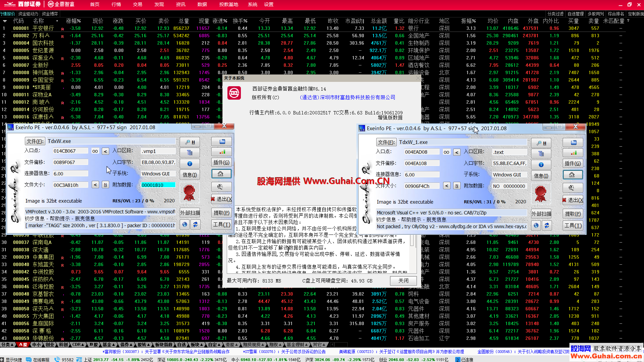The height and width of the screenshot is (362, 644).
Task: Expand CDR market tab dropdown
Action: click(78, 345)
